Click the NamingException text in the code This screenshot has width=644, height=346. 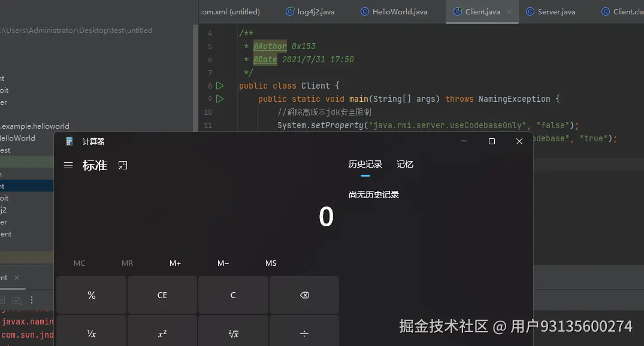pos(514,99)
